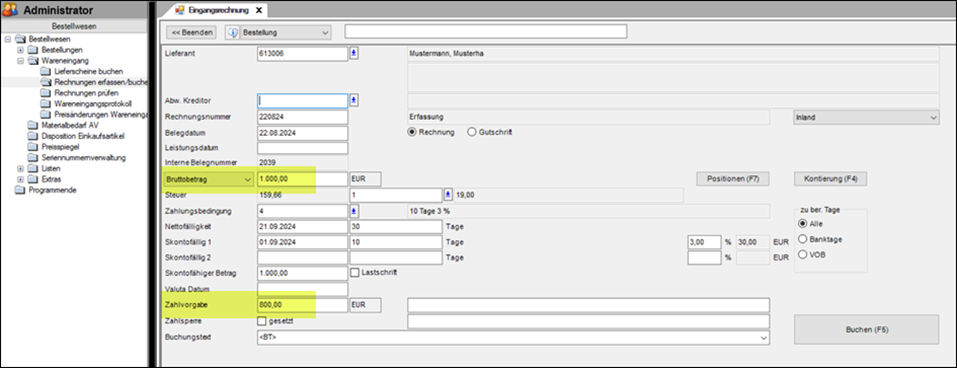This screenshot has width=957, height=368.
Task: Open Lieferant lookup arrow icon
Action: [354, 53]
